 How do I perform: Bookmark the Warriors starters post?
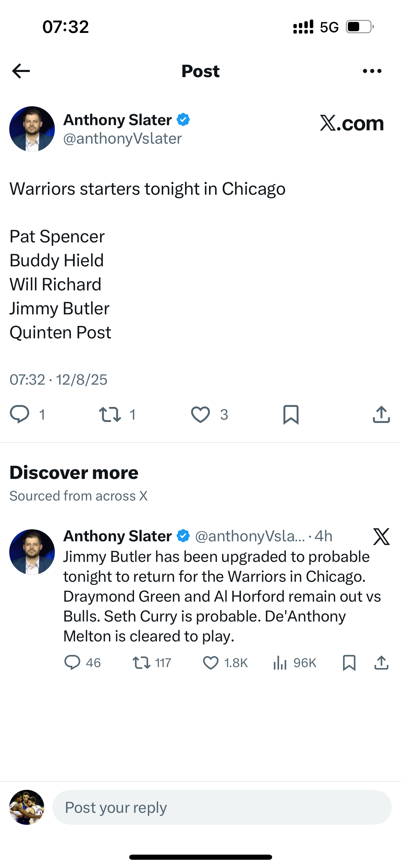pyautogui.click(x=291, y=414)
